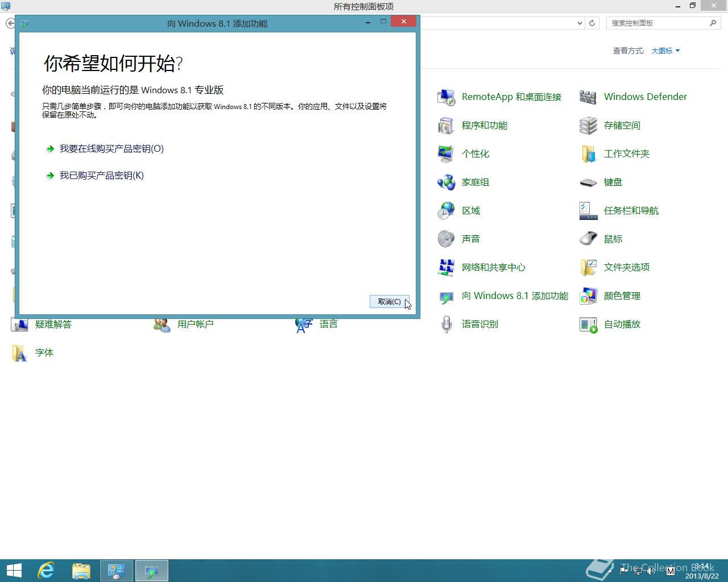This screenshot has height=582, width=728.
Task: Click the 键盘 keyboard icon
Action: point(588,182)
